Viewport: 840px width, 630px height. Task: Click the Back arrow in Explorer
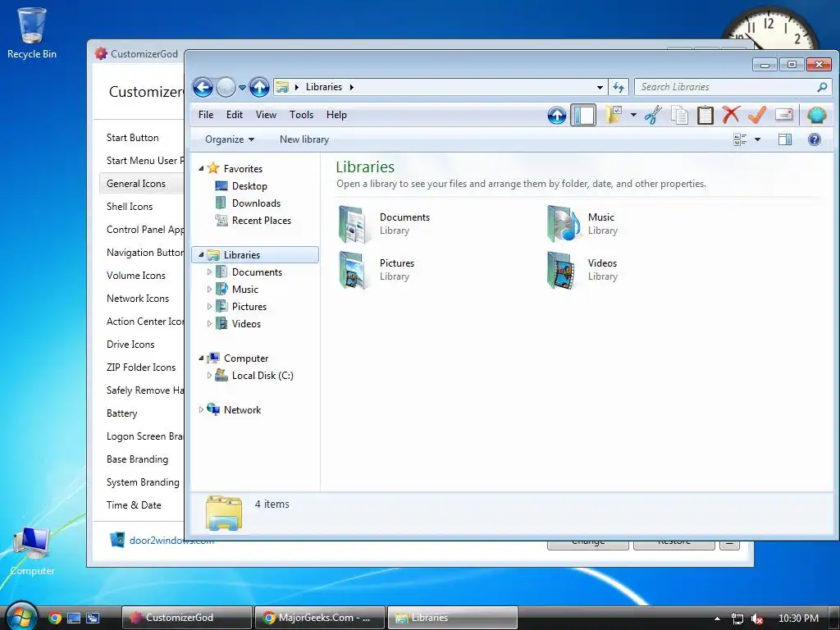(203, 87)
